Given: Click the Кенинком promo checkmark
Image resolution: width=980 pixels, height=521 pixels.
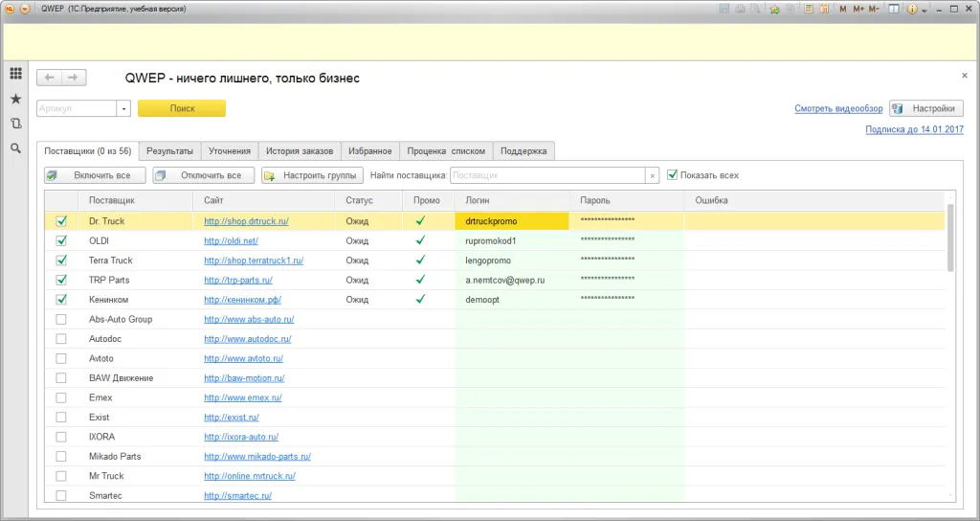Looking at the screenshot, I should [421, 299].
